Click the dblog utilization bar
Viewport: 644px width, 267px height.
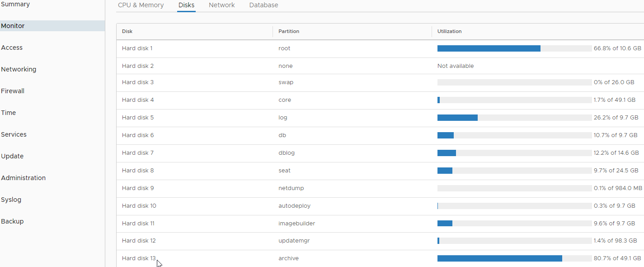coord(514,153)
